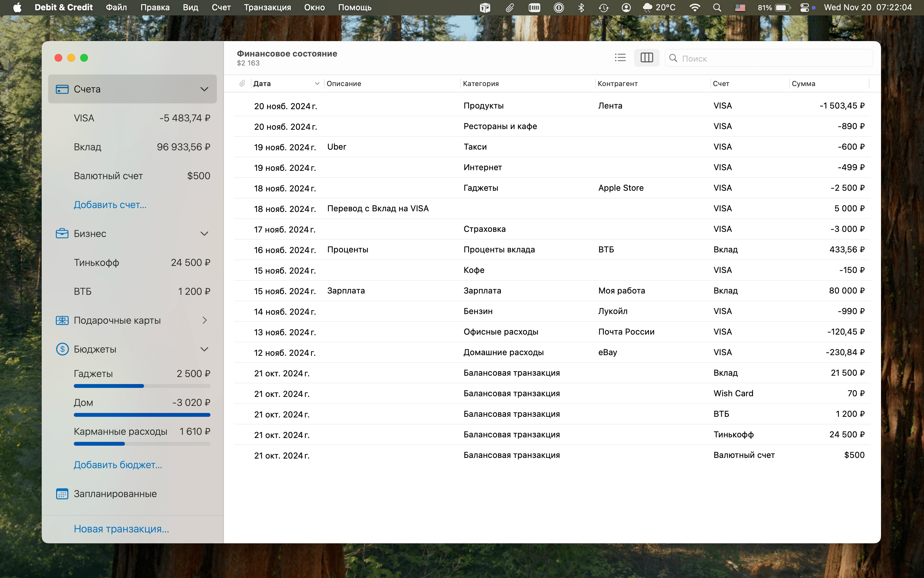Select the Apple Store transaction row
This screenshot has height=578, width=924.
(552, 188)
